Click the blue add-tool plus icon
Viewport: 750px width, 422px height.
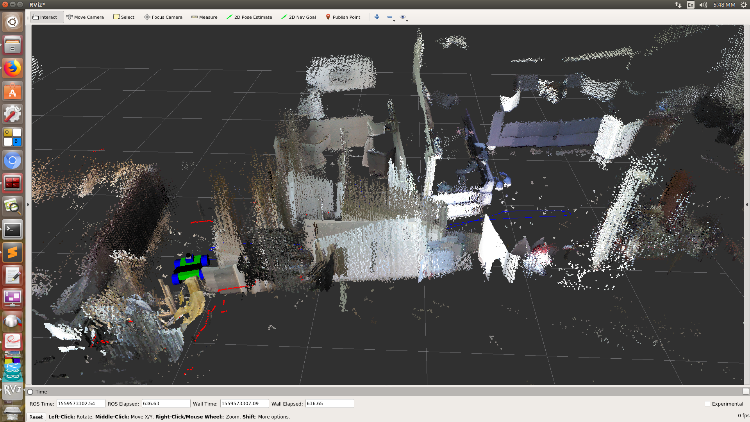376,17
